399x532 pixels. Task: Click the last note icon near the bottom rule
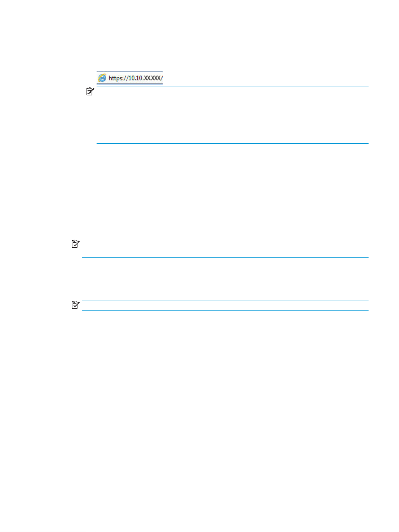coord(76,305)
